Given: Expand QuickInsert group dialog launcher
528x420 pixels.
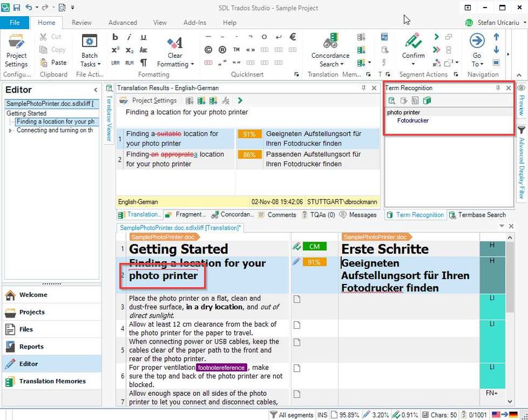Looking at the screenshot, I should tap(296, 75).
